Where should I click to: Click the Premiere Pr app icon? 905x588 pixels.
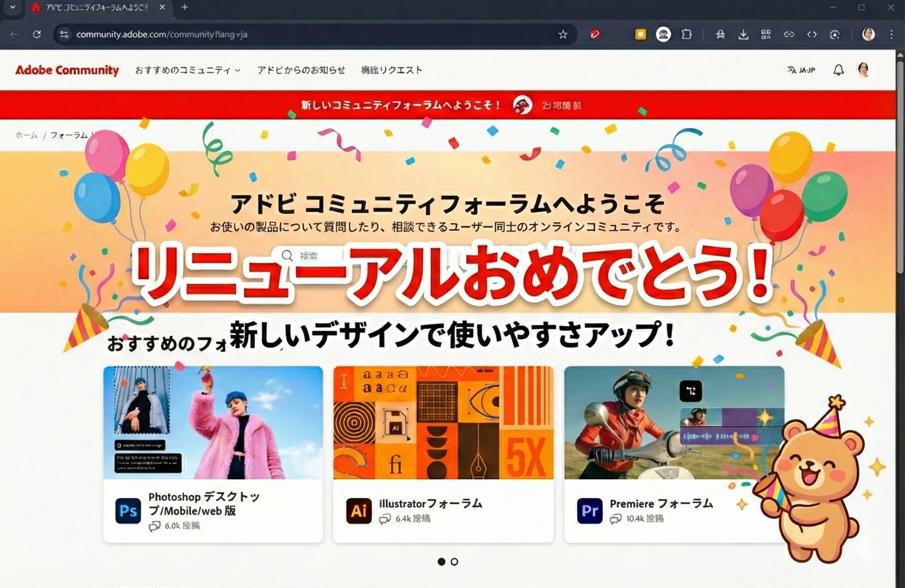tap(590, 511)
